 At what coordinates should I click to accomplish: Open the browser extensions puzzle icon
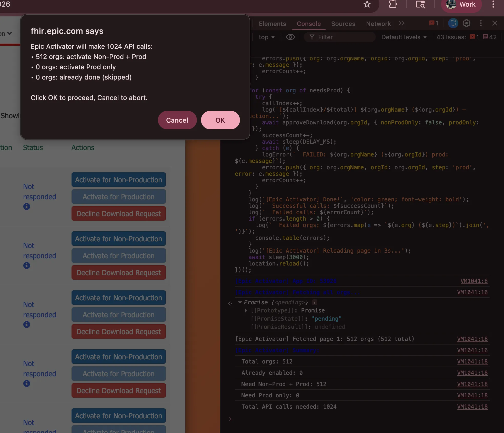tap(393, 4)
